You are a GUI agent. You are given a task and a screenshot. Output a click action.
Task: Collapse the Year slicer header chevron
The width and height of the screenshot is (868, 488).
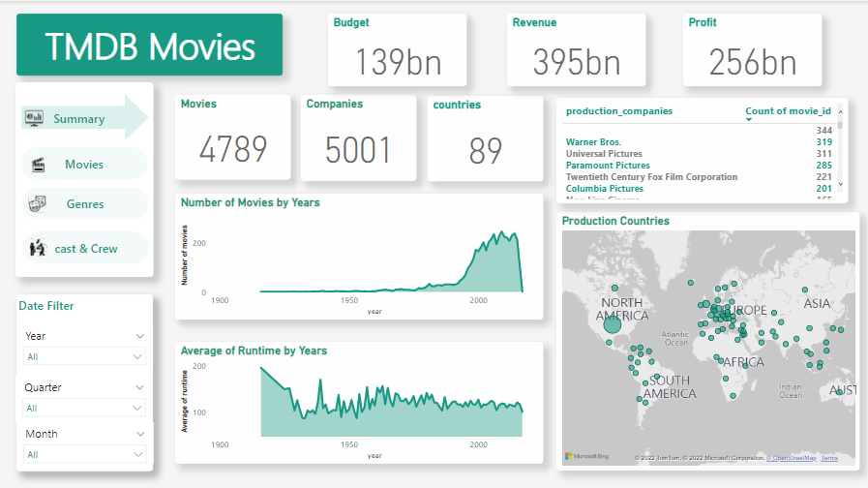140,336
